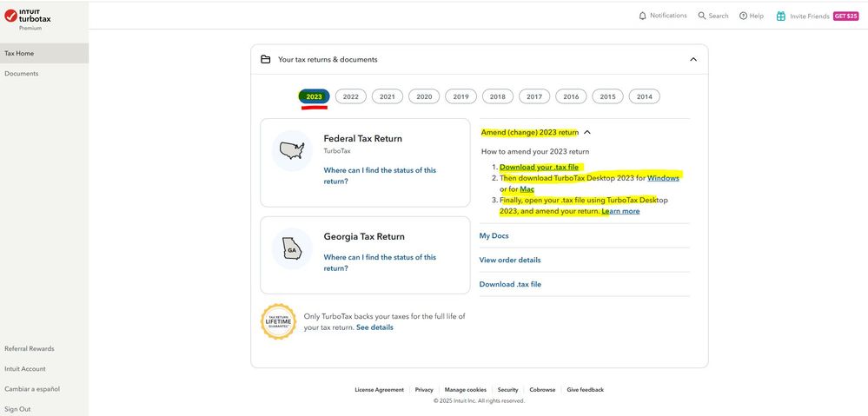Click the Download your .tax file link
The width and height of the screenshot is (868, 416).
pyautogui.click(x=539, y=167)
